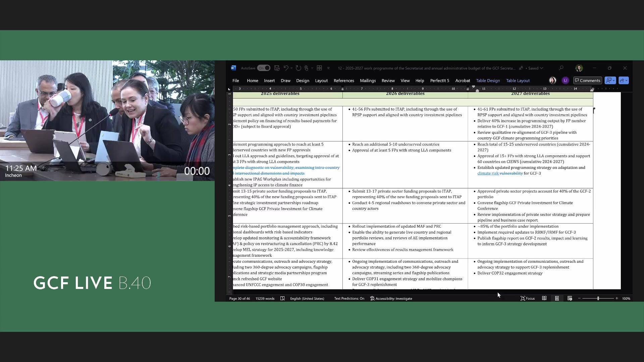644x362 pixels.
Task: Switch to Print Layout view icon
Action: point(557,298)
